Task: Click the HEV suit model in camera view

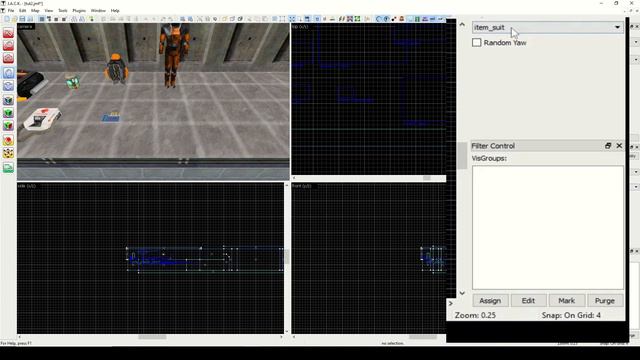Action: [x=174, y=55]
